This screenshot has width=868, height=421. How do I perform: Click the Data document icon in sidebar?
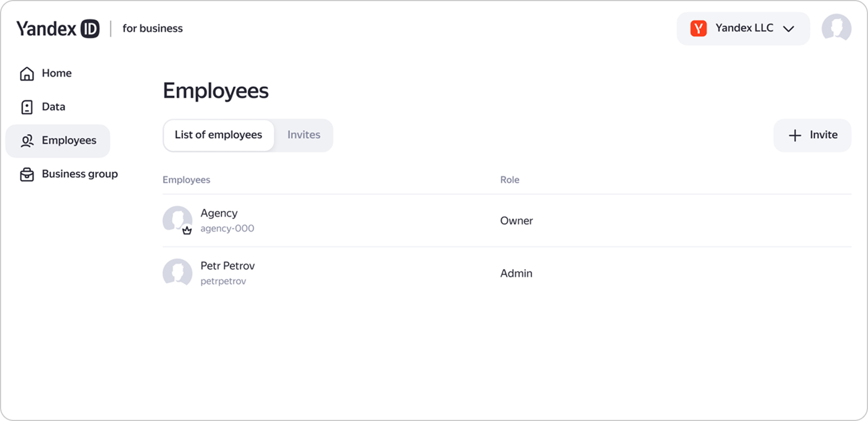tap(26, 107)
